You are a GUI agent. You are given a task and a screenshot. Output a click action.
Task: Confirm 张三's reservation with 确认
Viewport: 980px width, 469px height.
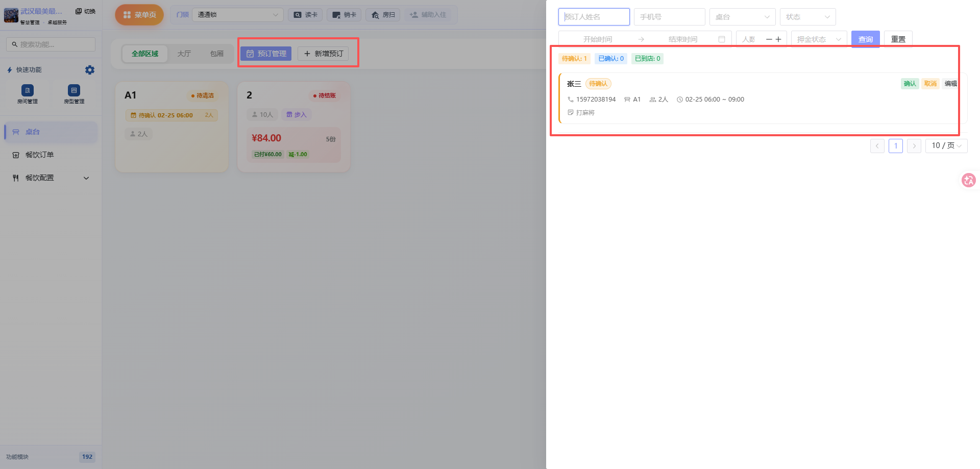tap(910, 84)
